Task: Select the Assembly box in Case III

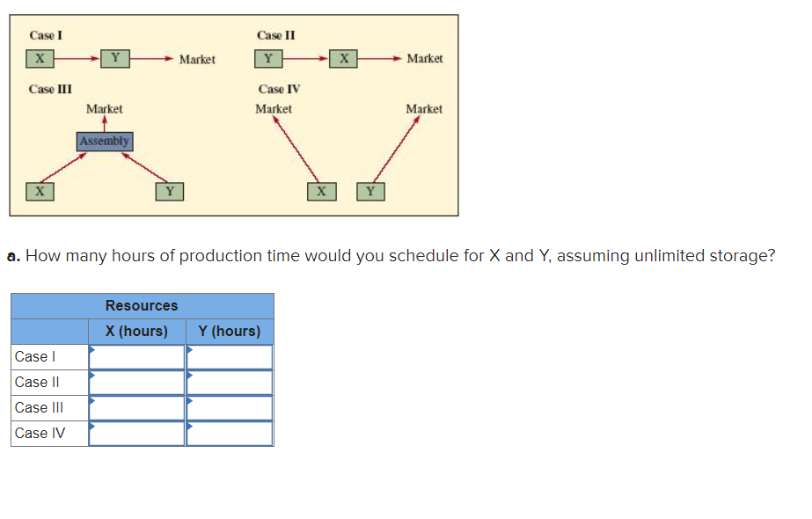Action: pyautogui.click(x=105, y=141)
